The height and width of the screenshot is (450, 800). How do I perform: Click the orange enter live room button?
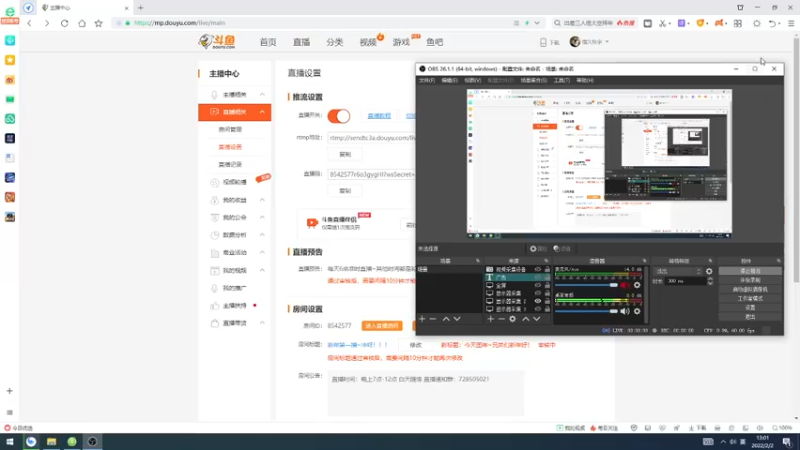pyautogui.click(x=382, y=326)
